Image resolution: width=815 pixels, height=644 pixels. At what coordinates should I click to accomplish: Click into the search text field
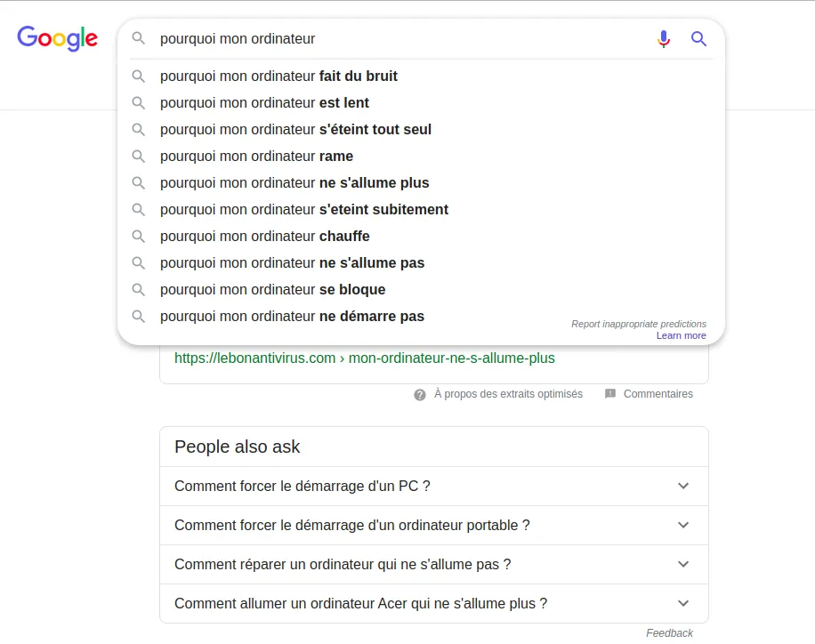point(391,39)
